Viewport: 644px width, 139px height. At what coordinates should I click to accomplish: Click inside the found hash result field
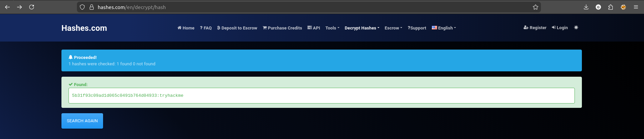tap(321, 96)
